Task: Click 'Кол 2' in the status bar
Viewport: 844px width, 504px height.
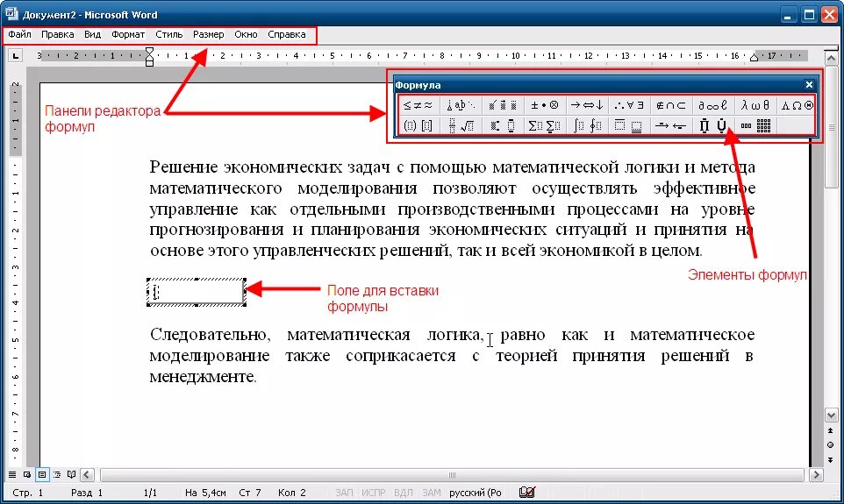Action: click(292, 493)
